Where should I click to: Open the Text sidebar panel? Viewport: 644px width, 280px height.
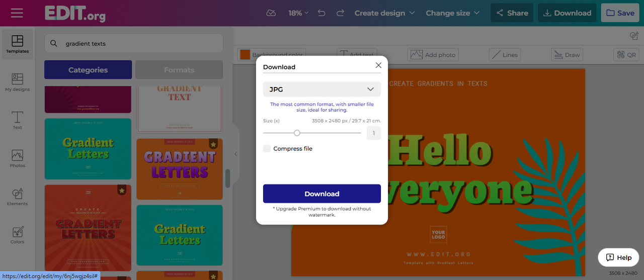click(17, 121)
